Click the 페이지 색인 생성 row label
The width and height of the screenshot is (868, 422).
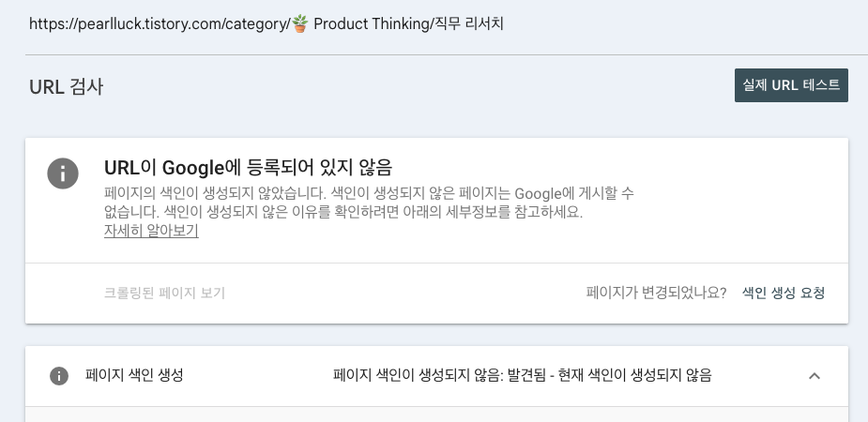click(134, 375)
